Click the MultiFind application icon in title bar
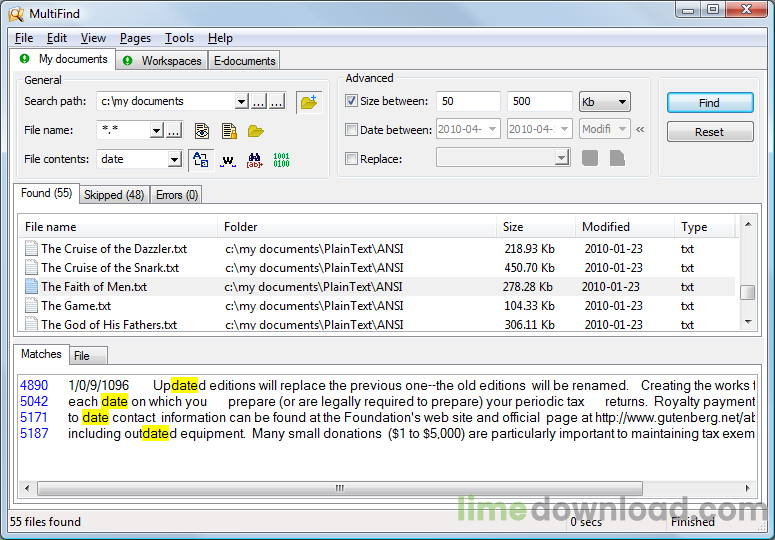Screen dimensions: 775x540 tap(16, 14)
